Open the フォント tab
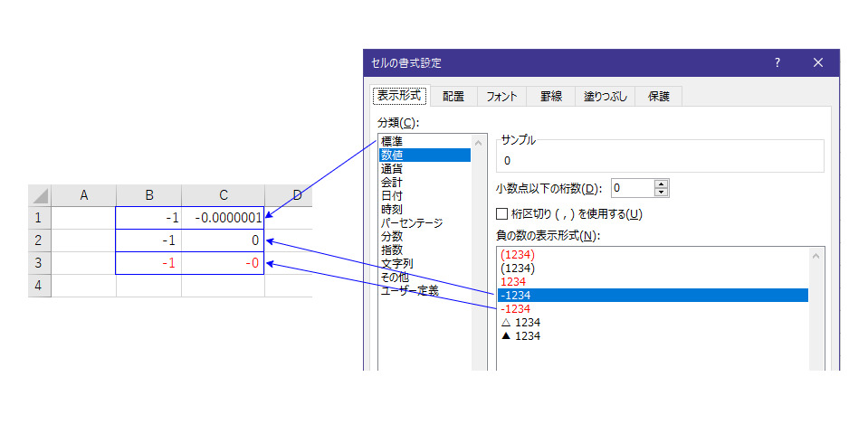 coord(501,96)
